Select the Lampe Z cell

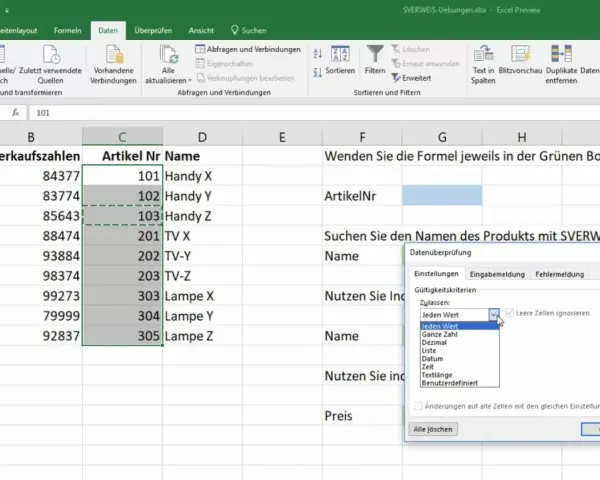pyautogui.click(x=202, y=336)
